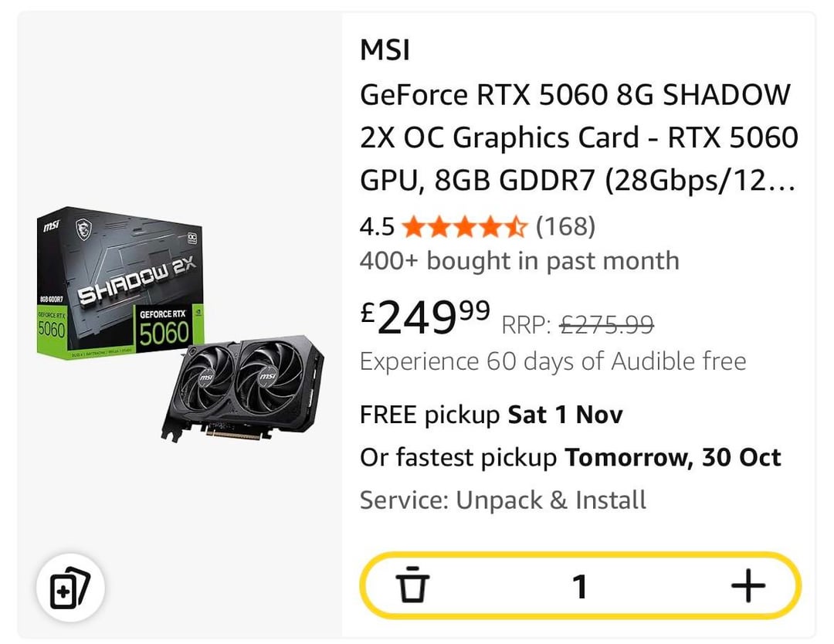Tap the trash icon to remove item
This screenshot has height=644, width=834.
(x=414, y=586)
